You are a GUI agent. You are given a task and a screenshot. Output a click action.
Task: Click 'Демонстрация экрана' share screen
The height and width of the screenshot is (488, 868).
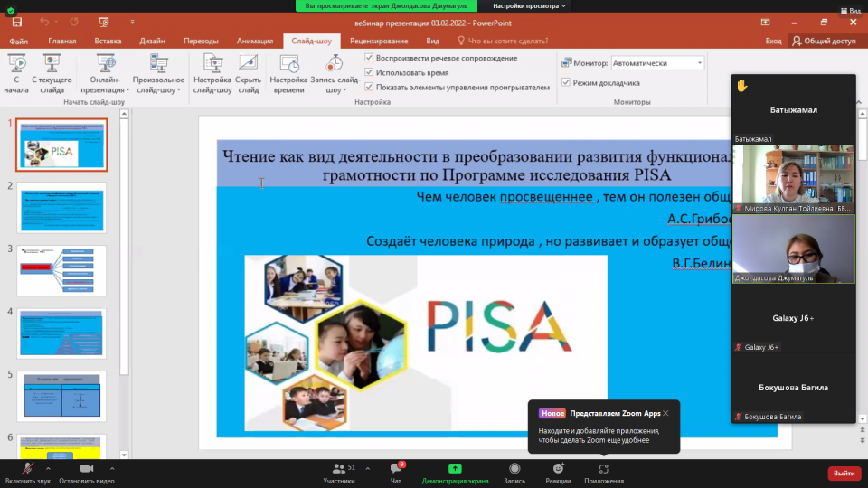(455, 474)
